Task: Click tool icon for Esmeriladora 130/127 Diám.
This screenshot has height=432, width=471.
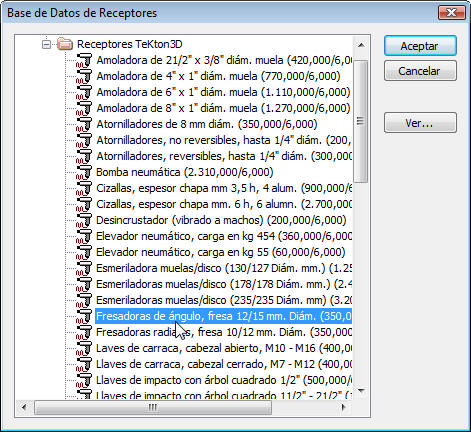Action: pos(84,268)
